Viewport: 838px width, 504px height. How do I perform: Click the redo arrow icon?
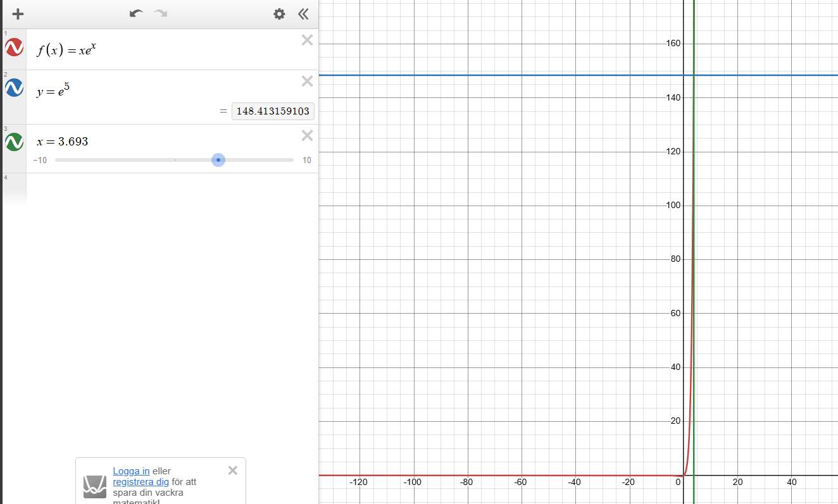[x=161, y=14]
